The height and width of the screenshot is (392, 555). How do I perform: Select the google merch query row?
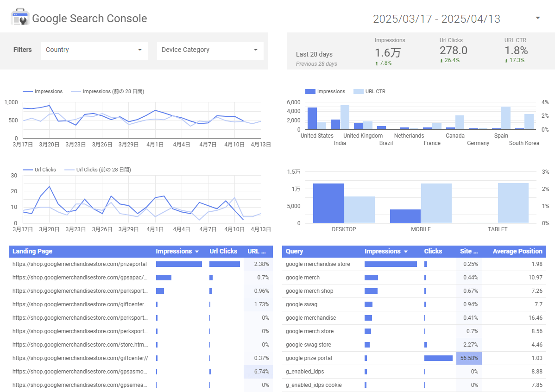[x=414, y=278]
